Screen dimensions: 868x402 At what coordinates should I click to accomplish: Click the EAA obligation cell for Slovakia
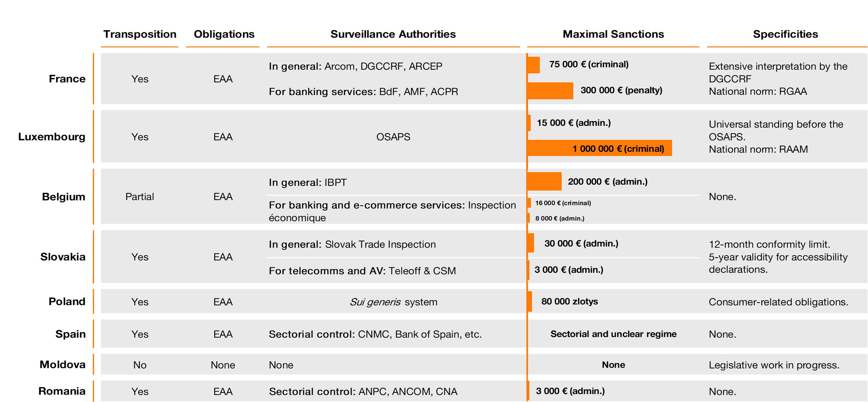pyautogui.click(x=223, y=257)
